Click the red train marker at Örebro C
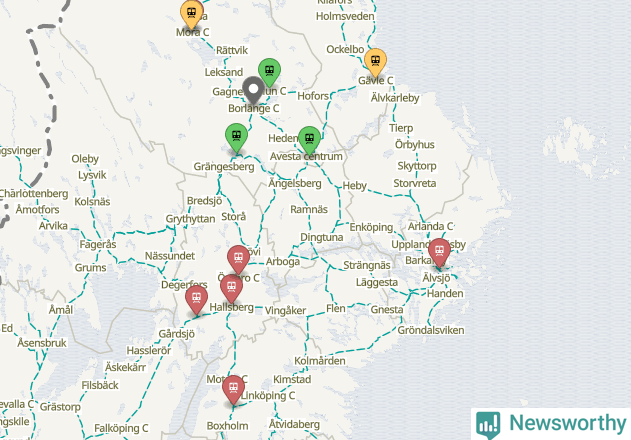631x440 pixels. [x=238, y=260]
